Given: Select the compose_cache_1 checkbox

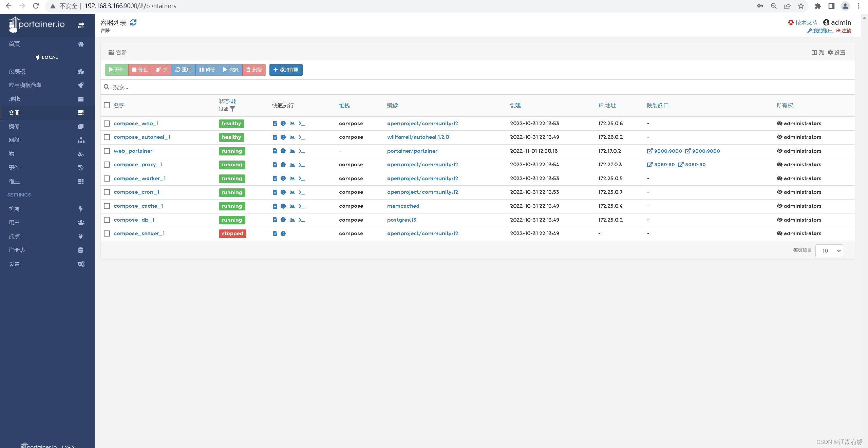Looking at the screenshot, I should (x=107, y=206).
